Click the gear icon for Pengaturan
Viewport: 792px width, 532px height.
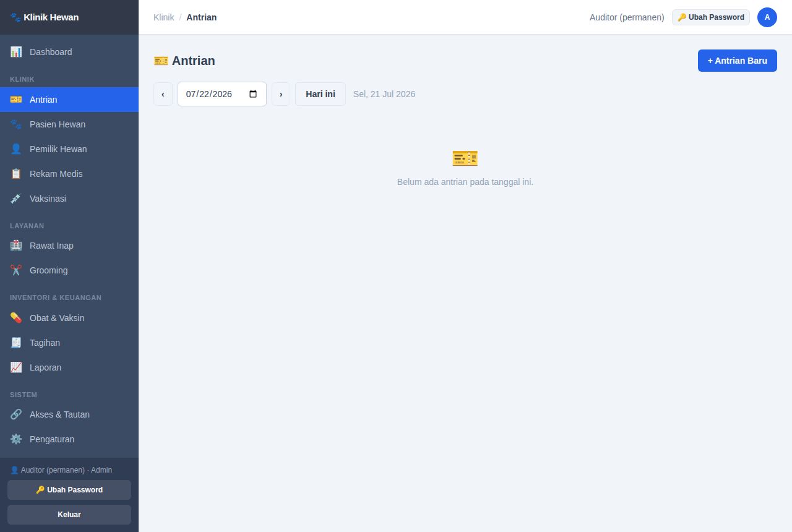click(16, 439)
